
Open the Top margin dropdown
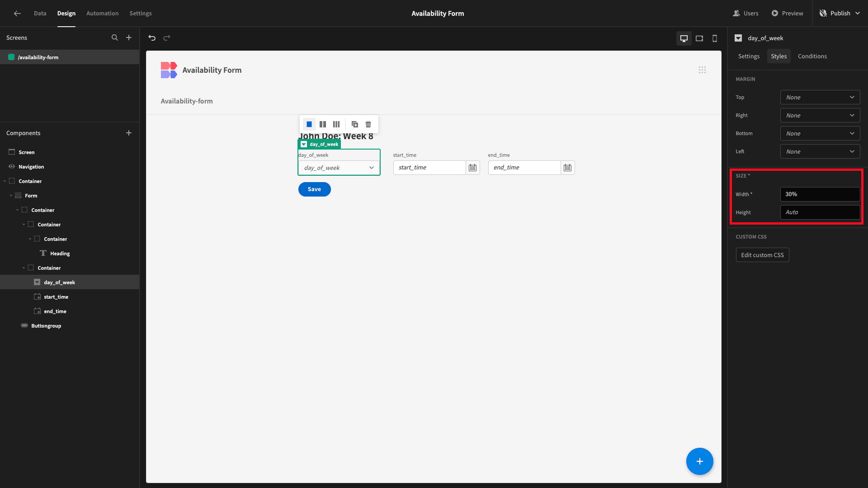click(820, 98)
